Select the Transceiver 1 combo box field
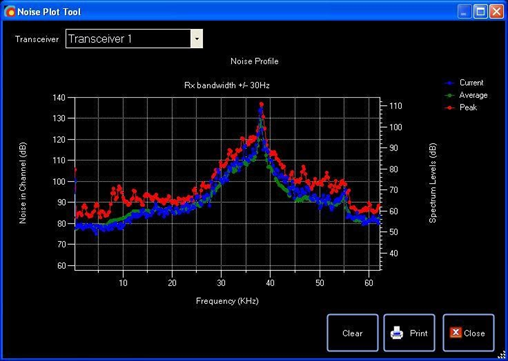Viewport: 508px width, 361px height. coord(134,39)
